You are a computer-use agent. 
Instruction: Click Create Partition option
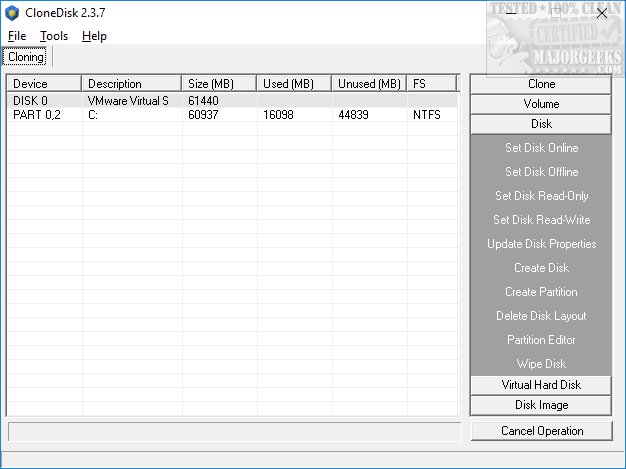(541, 292)
